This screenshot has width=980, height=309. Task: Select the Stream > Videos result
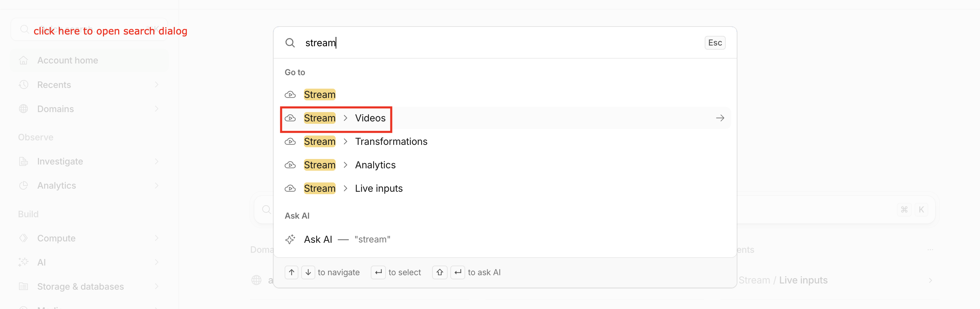point(505,118)
